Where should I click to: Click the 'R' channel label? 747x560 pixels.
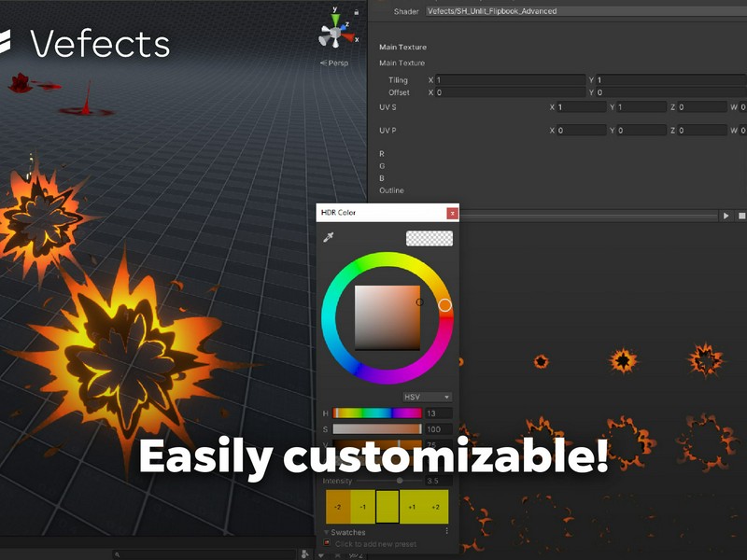[x=382, y=154]
